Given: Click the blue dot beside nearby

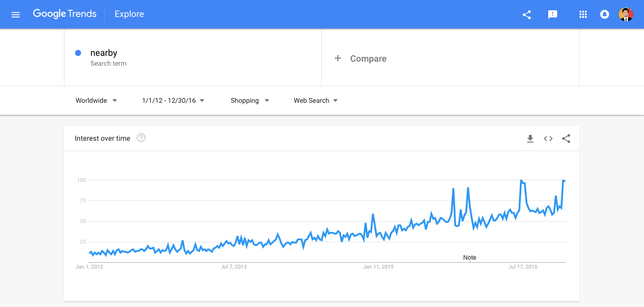Looking at the screenshot, I should point(78,53).
